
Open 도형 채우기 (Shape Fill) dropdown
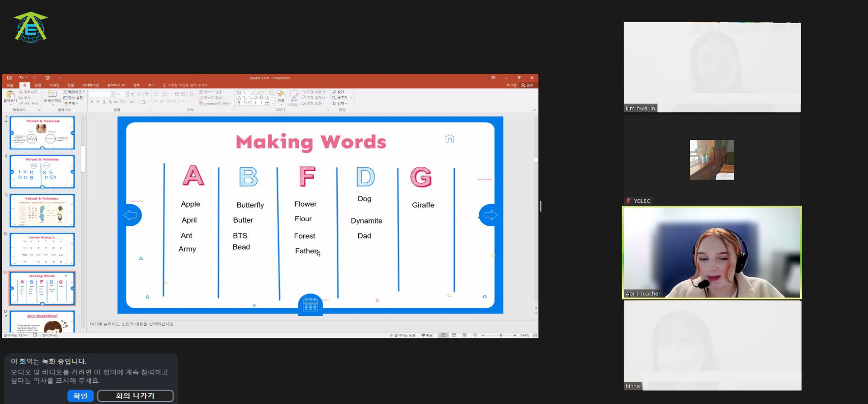[315, 92]
